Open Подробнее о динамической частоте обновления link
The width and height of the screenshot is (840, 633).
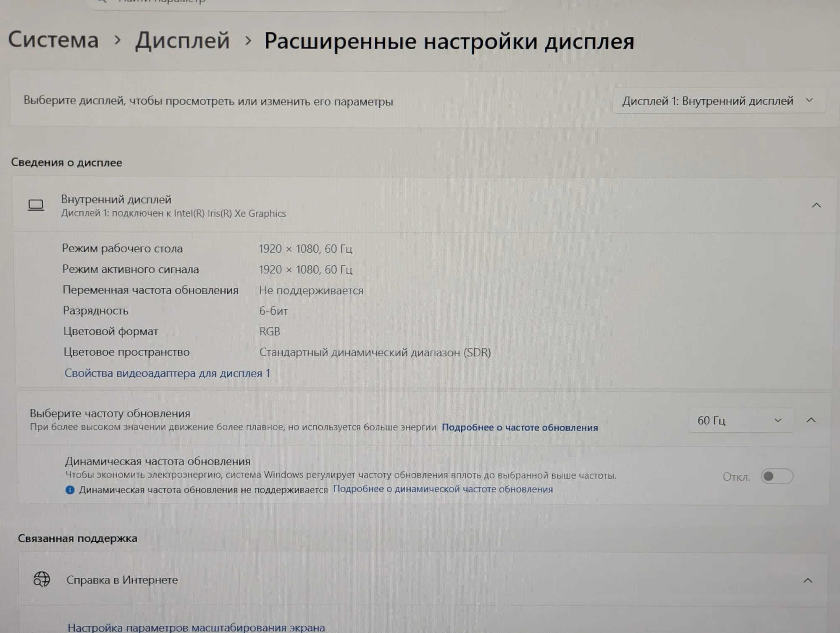tap(443, 489)
